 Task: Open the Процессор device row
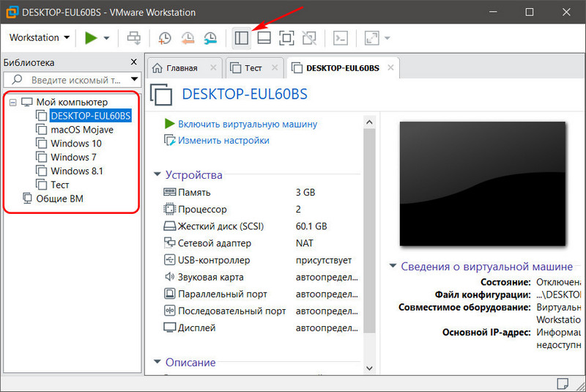pos(261,210)
